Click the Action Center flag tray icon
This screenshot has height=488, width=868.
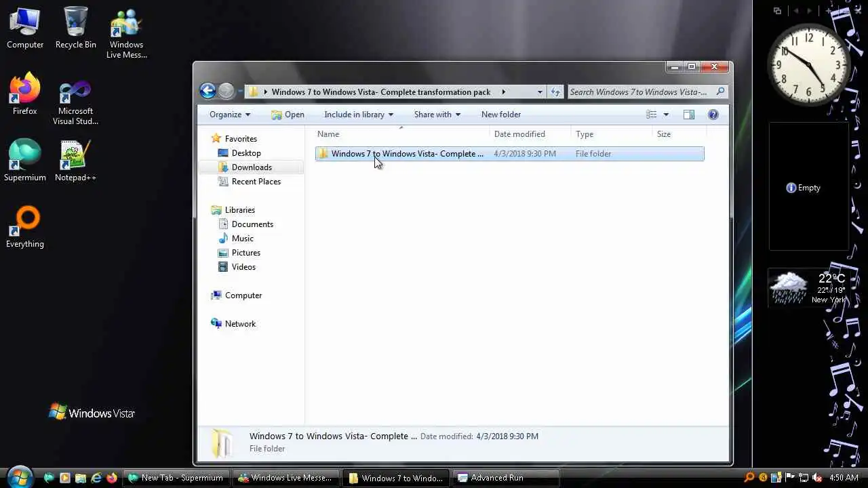coord(790,478)
